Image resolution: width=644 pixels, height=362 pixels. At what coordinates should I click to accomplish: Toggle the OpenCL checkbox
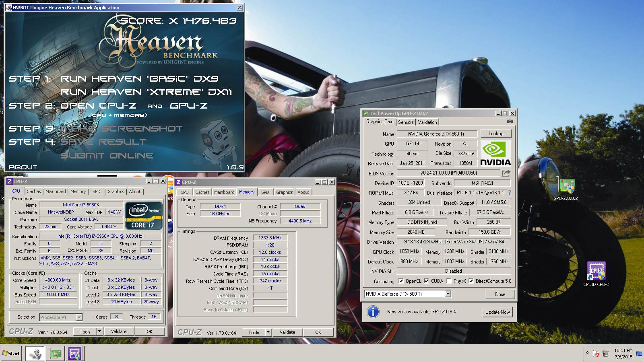click(400, 281)
